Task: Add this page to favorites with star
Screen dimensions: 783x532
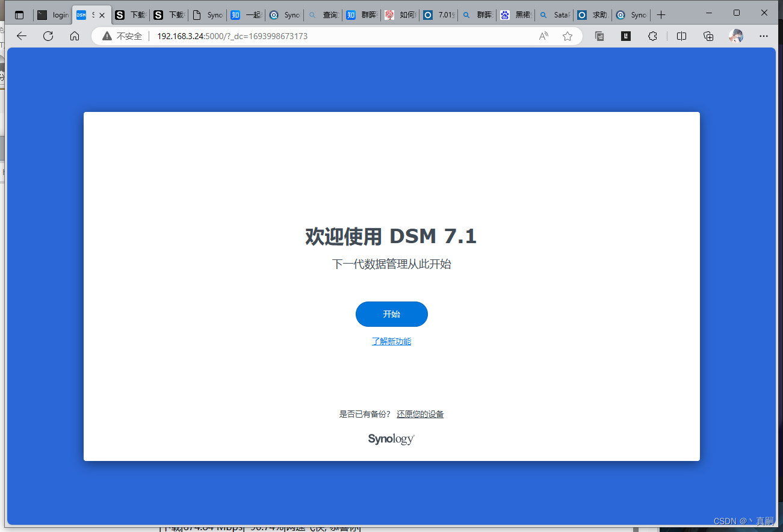Action: 567,36
